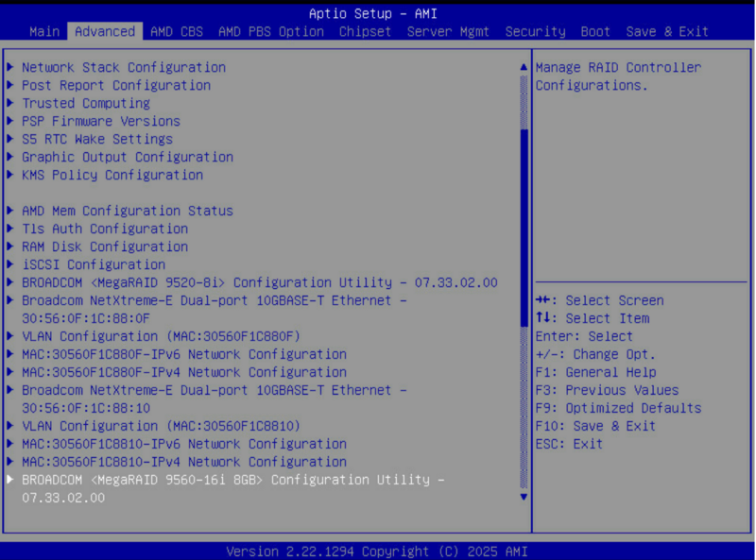Go to the Chipset tab
756x560 pixels.
click(x=365, y=32)
